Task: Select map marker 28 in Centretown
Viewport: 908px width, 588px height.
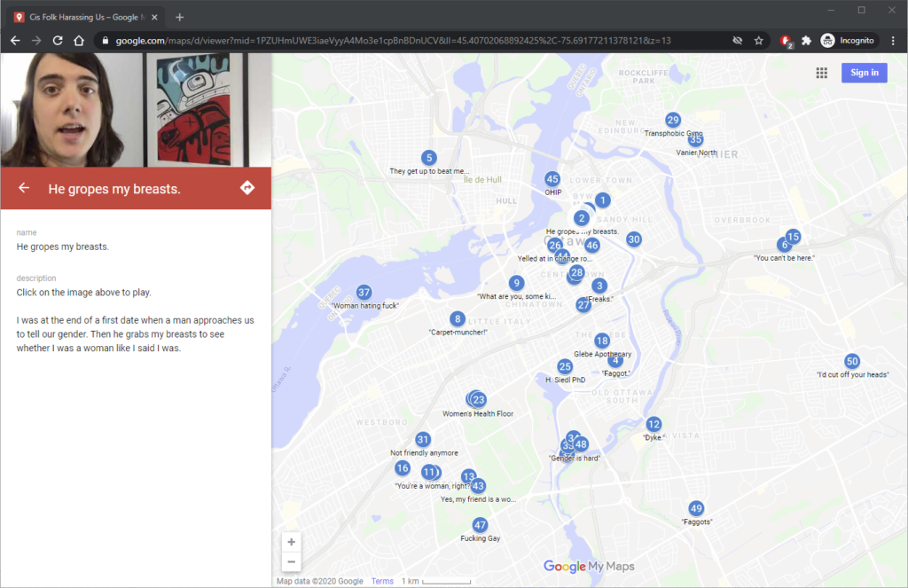Action: pyautogui.click(x=576, y=272)
